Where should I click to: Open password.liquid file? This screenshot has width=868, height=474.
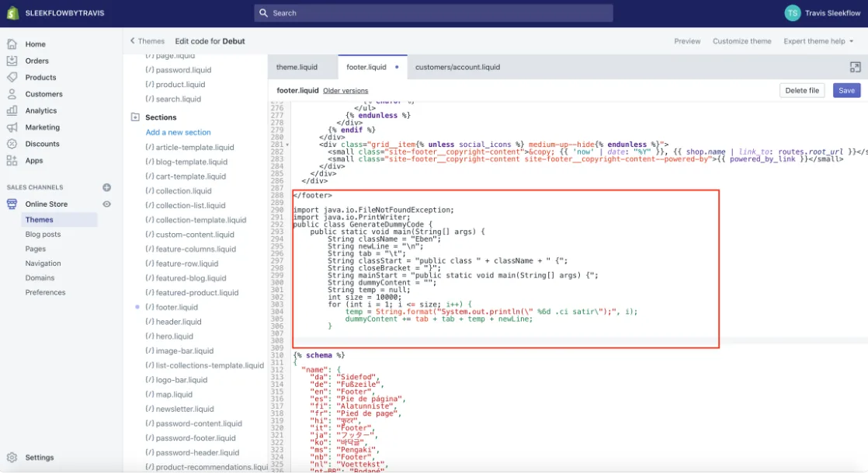(179, 70)
